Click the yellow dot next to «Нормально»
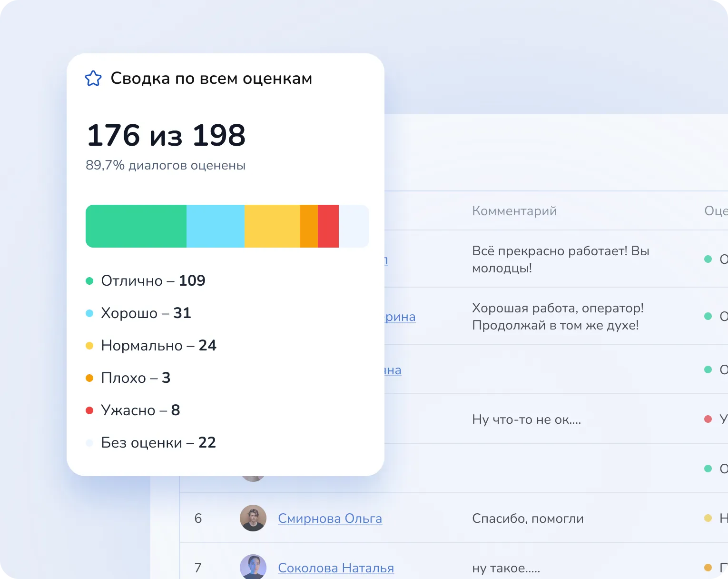The image size is (728, 579). 90,346
